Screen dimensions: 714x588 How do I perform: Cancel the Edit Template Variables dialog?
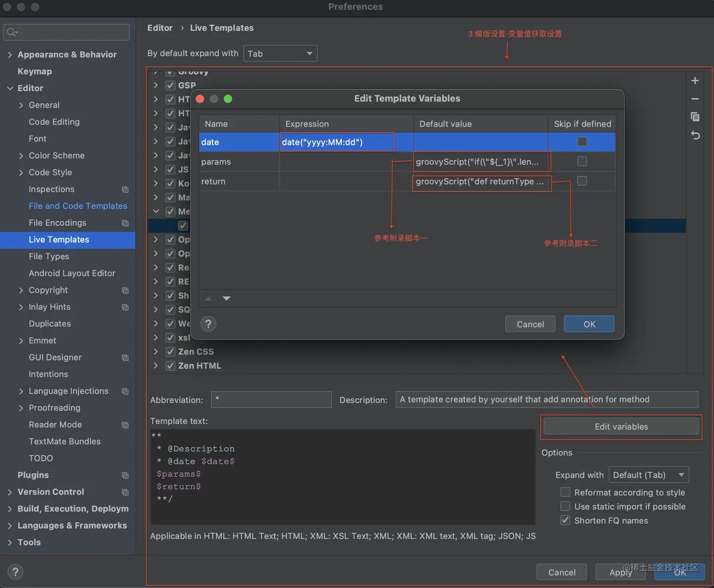[530, 324]
